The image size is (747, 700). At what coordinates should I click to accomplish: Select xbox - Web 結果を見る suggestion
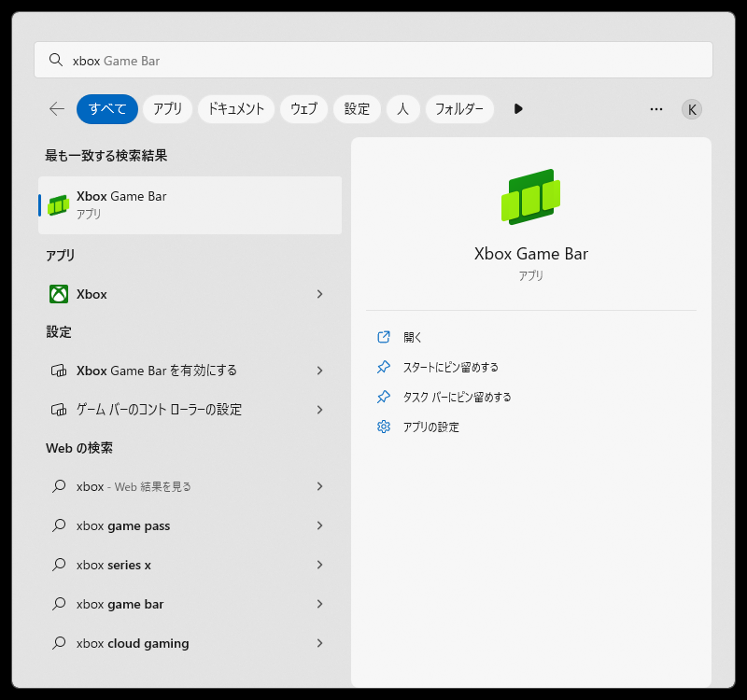coord(190,486)
